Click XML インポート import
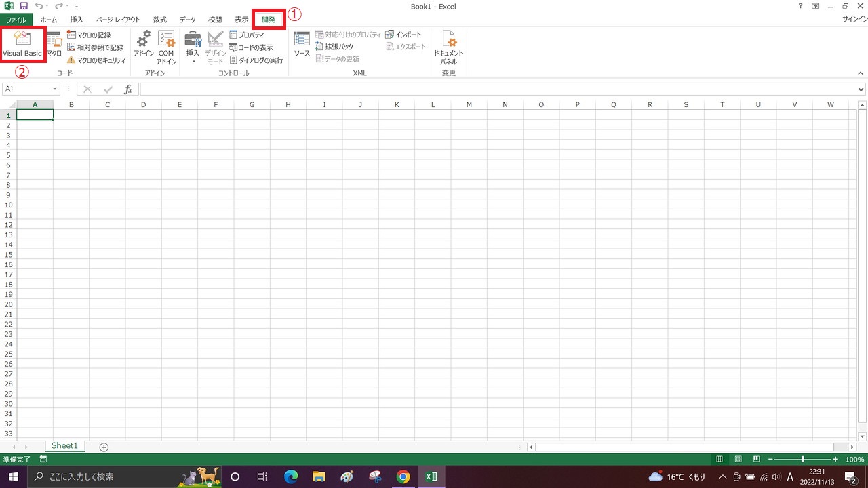Viewport: 868px width, 488px height. click(x=403, y=34)
